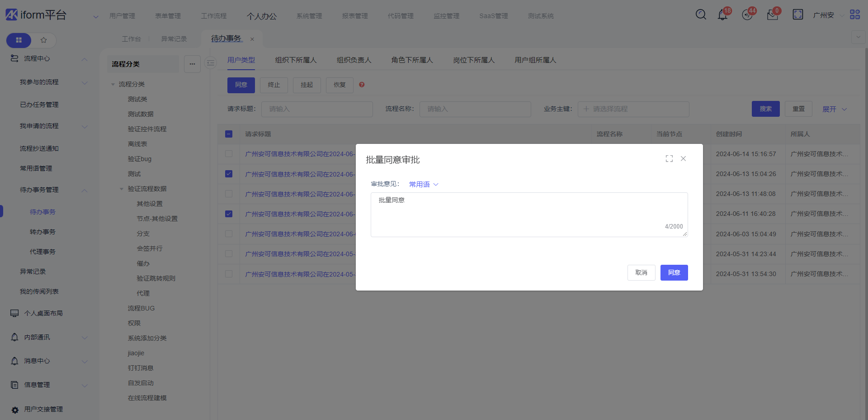This screenshot has height=420, width=868.
Task: Click the blue 同意 button in dialog
Action: pos(674,272)
